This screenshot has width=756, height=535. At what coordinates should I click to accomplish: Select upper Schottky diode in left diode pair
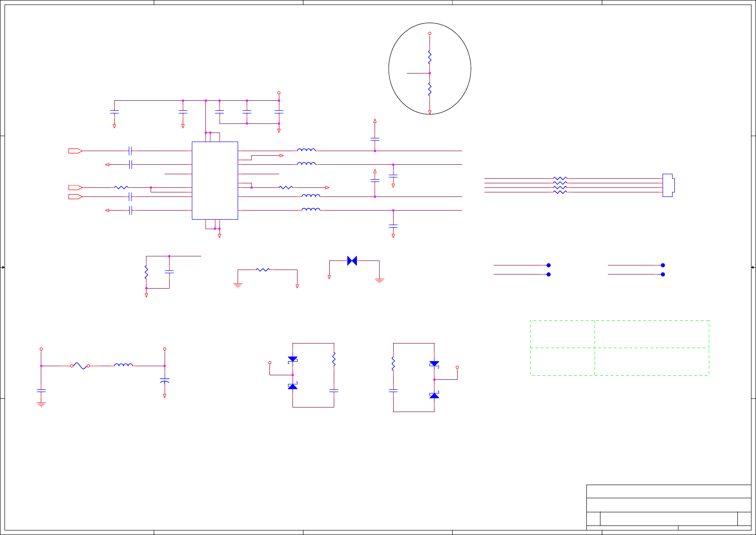(x=293, y=359)
